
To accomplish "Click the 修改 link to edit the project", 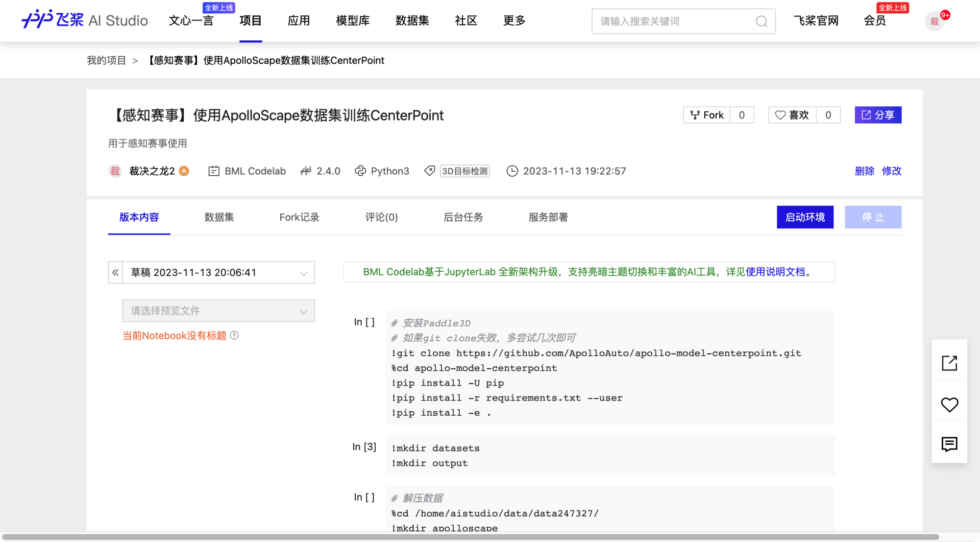I will [x=891, y=171].
